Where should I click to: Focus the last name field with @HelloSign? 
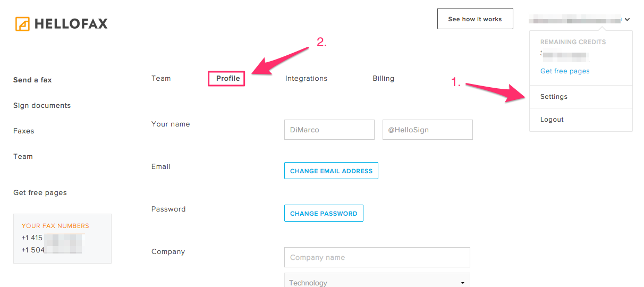pos(428,130)
